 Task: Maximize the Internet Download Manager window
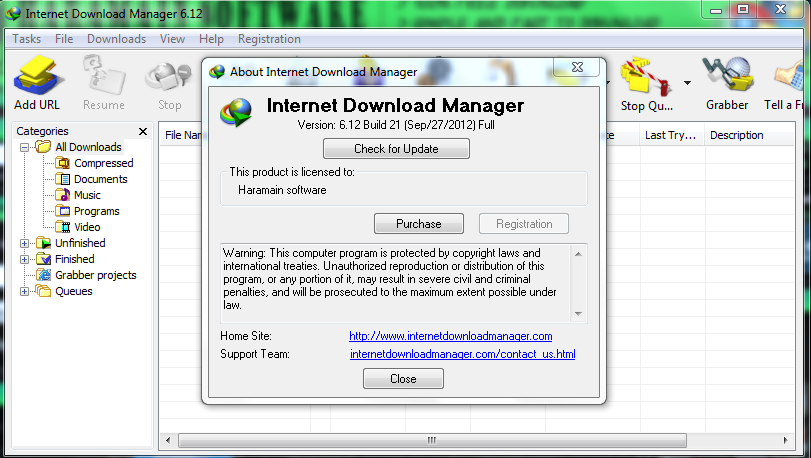pos(743,10)
